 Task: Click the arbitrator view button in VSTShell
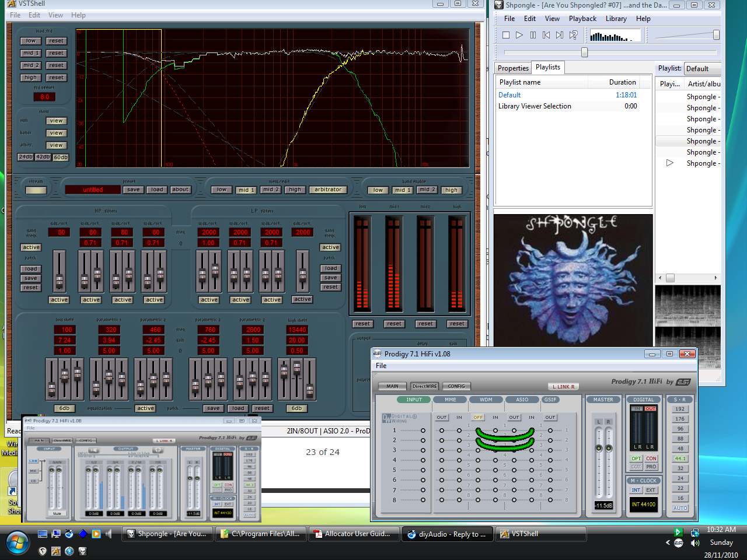point(328,190)
